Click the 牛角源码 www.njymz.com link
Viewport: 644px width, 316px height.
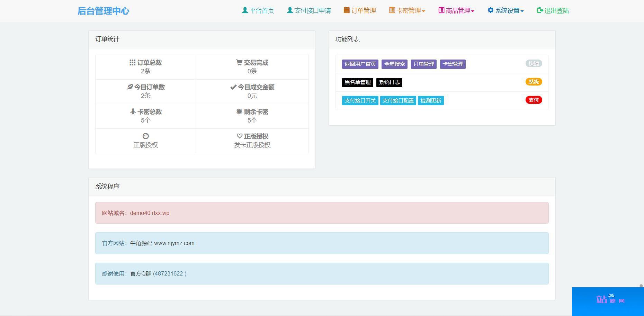point(162,243)
